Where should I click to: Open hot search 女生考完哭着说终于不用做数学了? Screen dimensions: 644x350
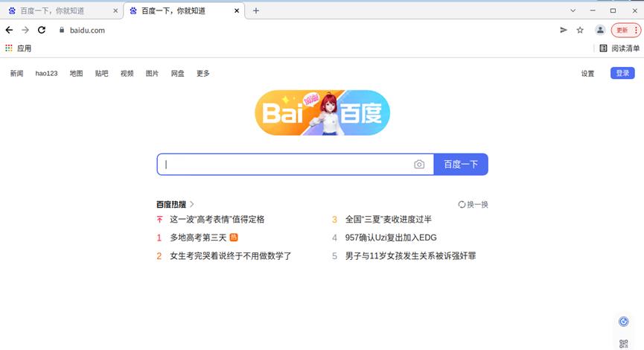230,256
